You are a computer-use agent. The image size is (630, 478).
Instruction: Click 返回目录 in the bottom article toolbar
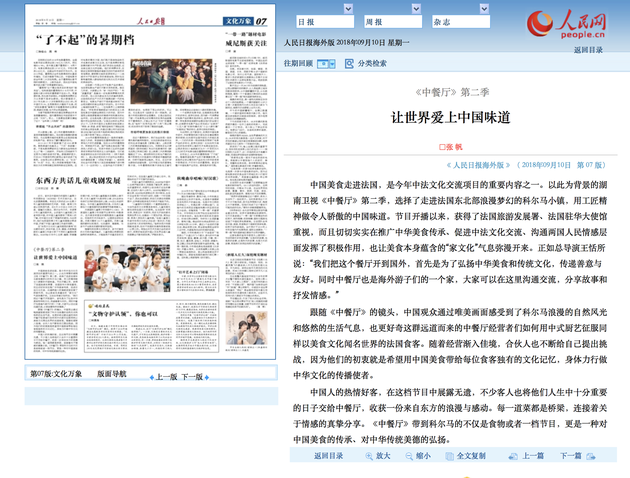pos(328,456)
